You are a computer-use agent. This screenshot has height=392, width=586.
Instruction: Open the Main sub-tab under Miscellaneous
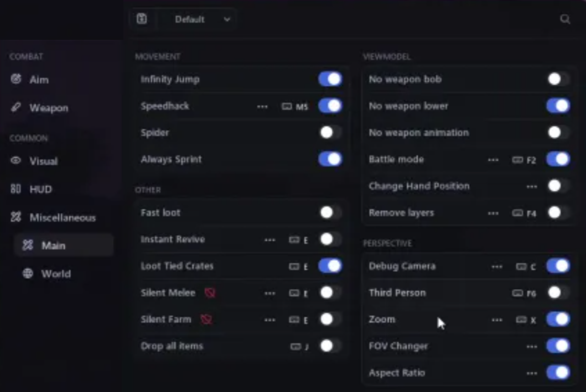click(x=53, y=245)
